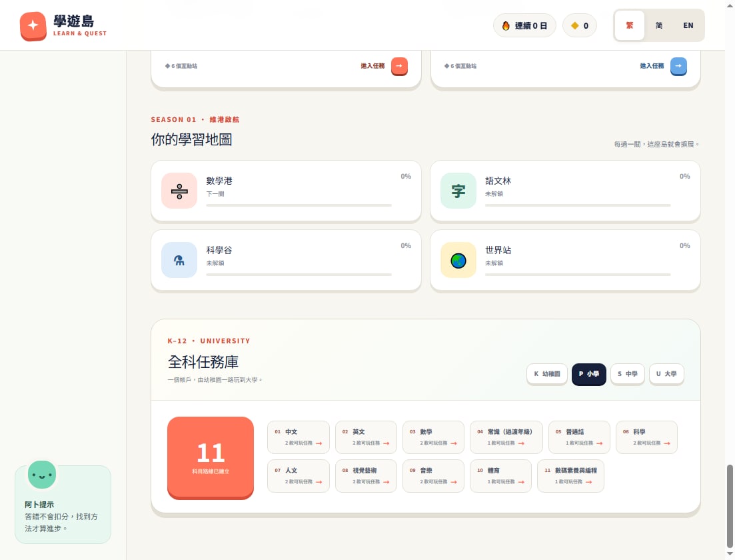Click the arrow in the 03 數學 card

point(454,443)
